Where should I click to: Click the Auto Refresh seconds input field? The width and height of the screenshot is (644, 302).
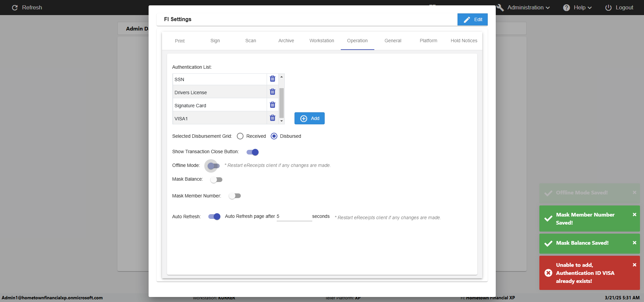tap(294, 217)
